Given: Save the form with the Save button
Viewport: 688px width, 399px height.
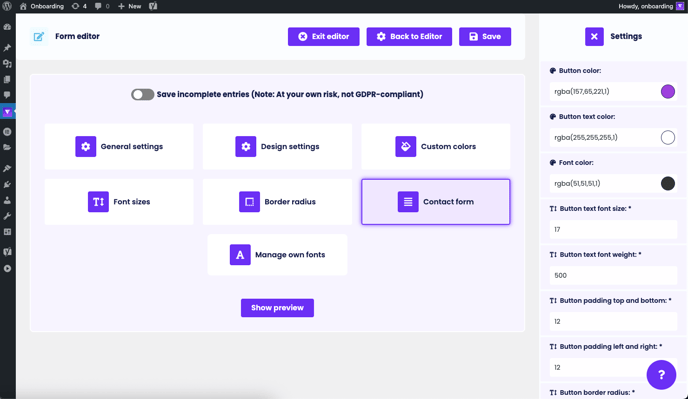Looking at the screenshot, I should [485, 36].
